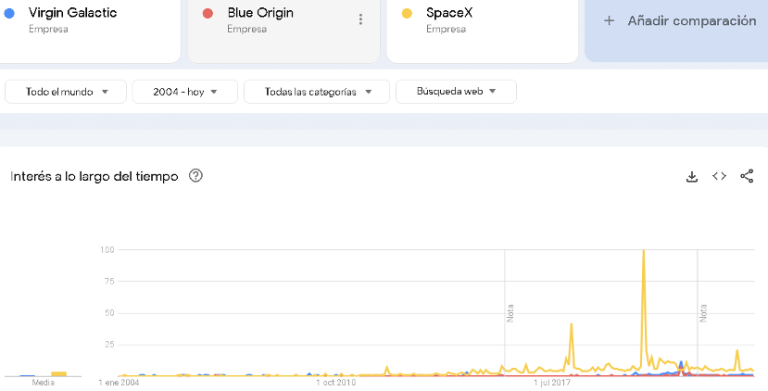This screenshot has width=768, height=391.
Task: Open Blue Origin's three-dot options menu
Action: [360, 19]
